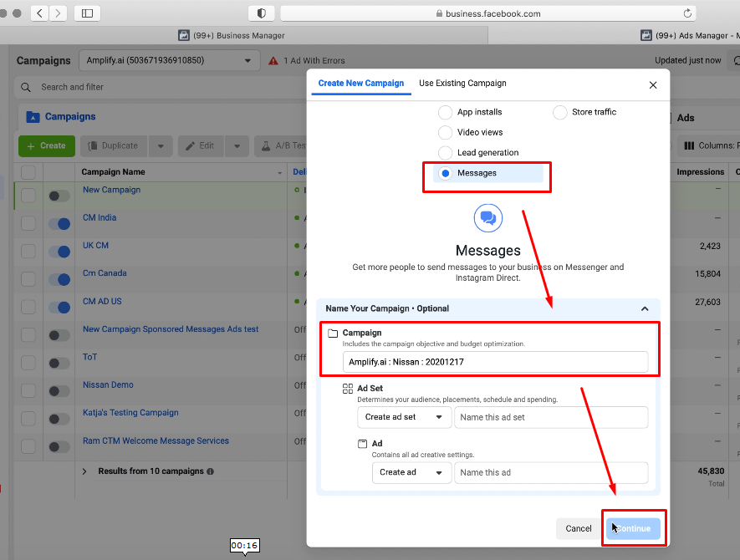The image size is (740, 560).
Task: Expand Results from 10 campaigns row
Action: coord(84,471)
